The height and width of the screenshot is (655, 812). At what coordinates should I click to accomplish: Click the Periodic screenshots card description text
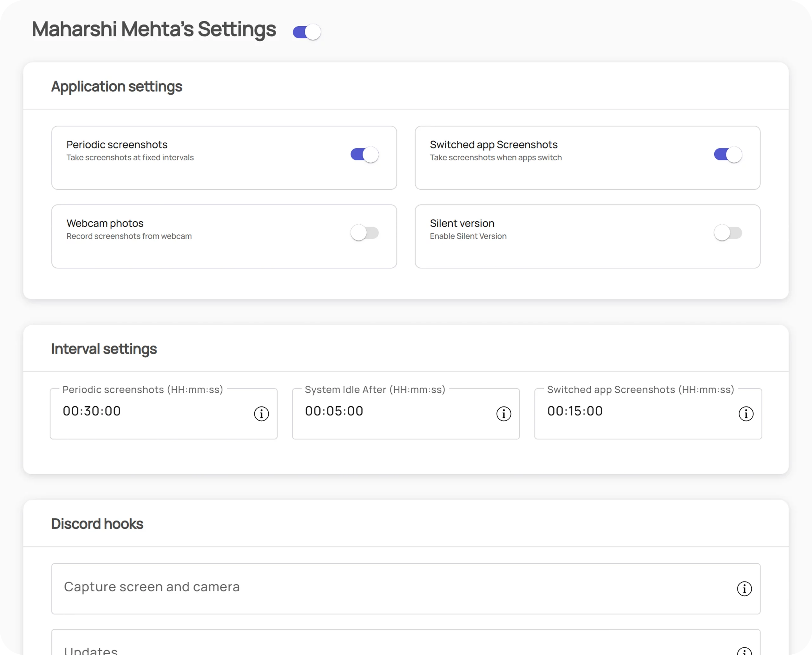pyautogui.click(x=130, y=157)
